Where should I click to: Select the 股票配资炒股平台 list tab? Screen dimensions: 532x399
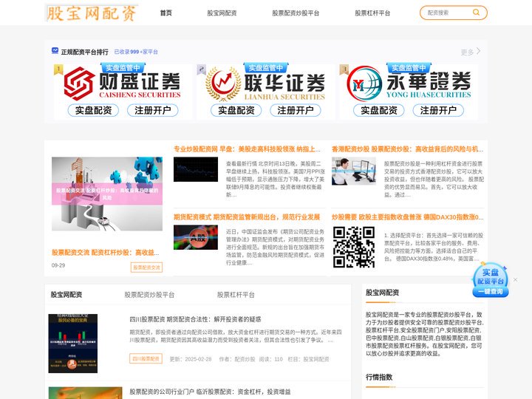pyautogui.click(x=149, y=295)
